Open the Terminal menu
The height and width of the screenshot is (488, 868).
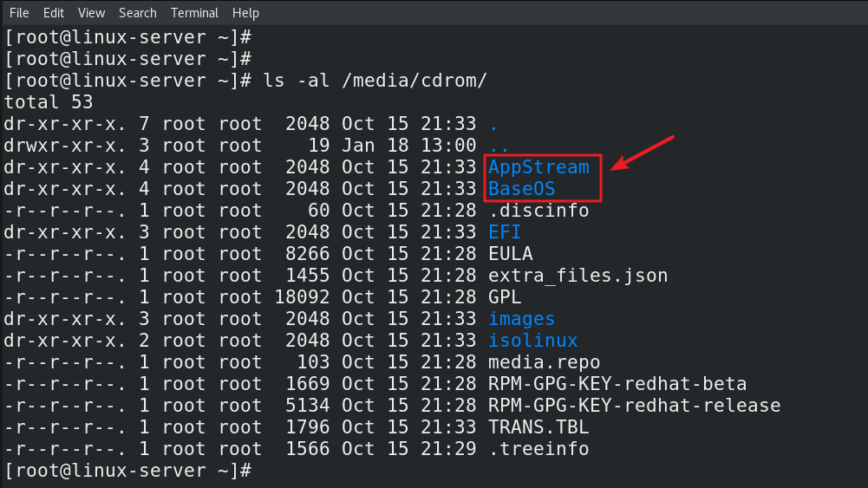pos(194,13)
